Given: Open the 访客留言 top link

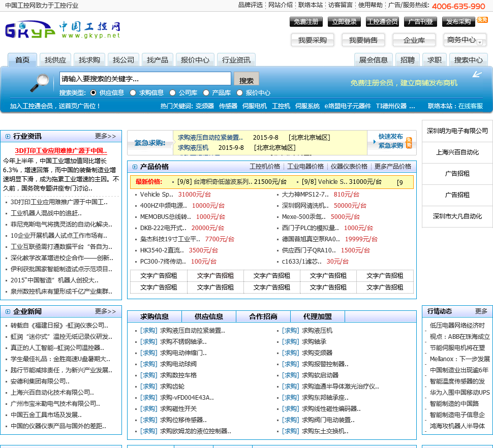Looking at the screenshot, I should [x=340, y=5].
